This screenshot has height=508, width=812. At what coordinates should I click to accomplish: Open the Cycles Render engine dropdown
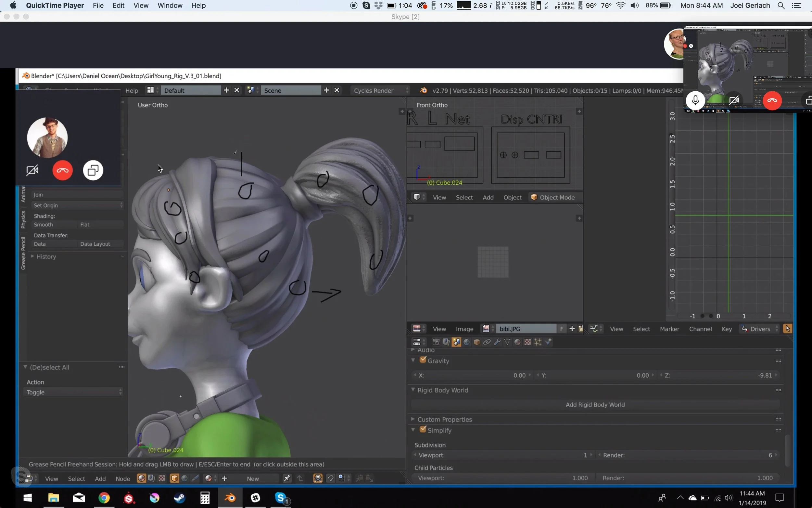click(x=380, y=90)
